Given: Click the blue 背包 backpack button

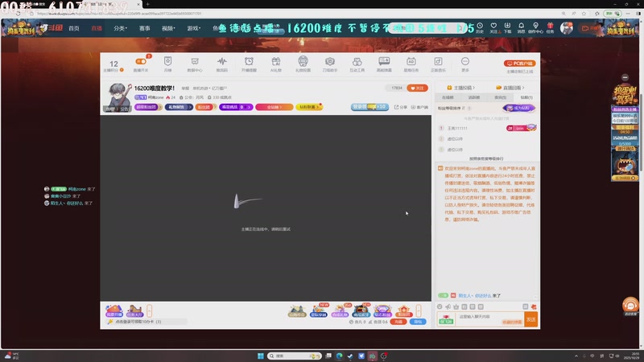Looking at the screenshot, I should [418, 322].
